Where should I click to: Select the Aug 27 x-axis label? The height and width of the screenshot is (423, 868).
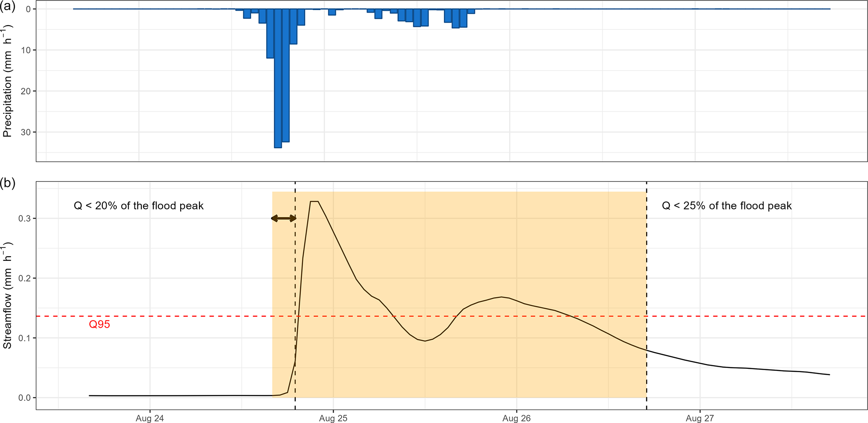(700, 418)
